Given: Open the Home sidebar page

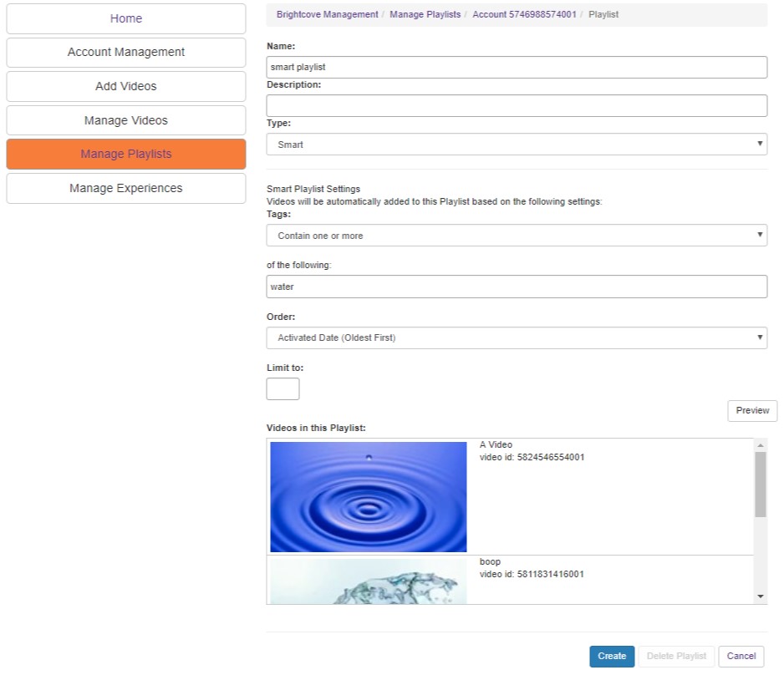Looking at the screenshot, I should click(126, 18).
